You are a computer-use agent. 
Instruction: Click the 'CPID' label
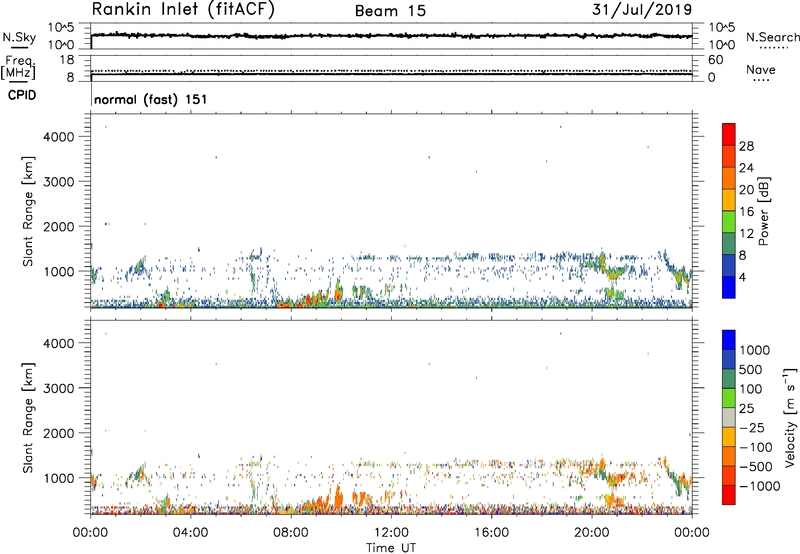click(22, 95)
